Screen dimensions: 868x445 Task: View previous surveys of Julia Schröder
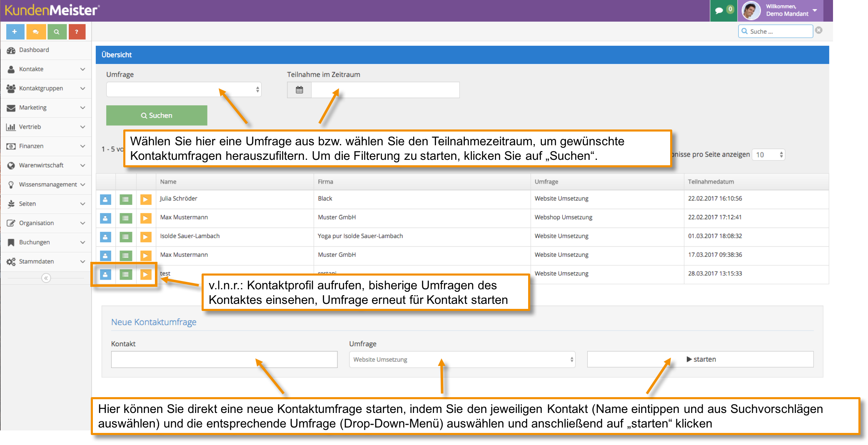(126, 199)
